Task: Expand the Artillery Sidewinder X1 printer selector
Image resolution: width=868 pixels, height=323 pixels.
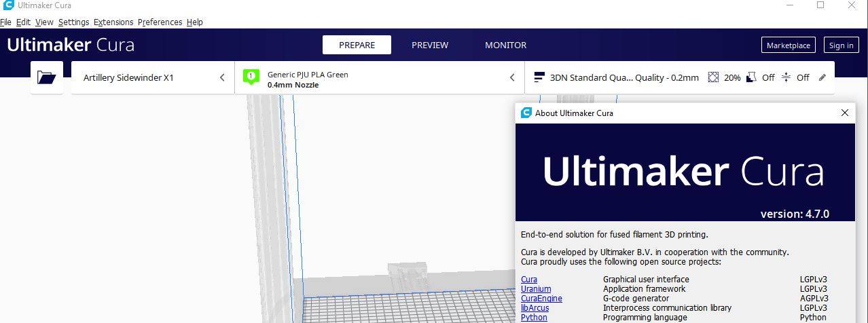Action: 153,77
